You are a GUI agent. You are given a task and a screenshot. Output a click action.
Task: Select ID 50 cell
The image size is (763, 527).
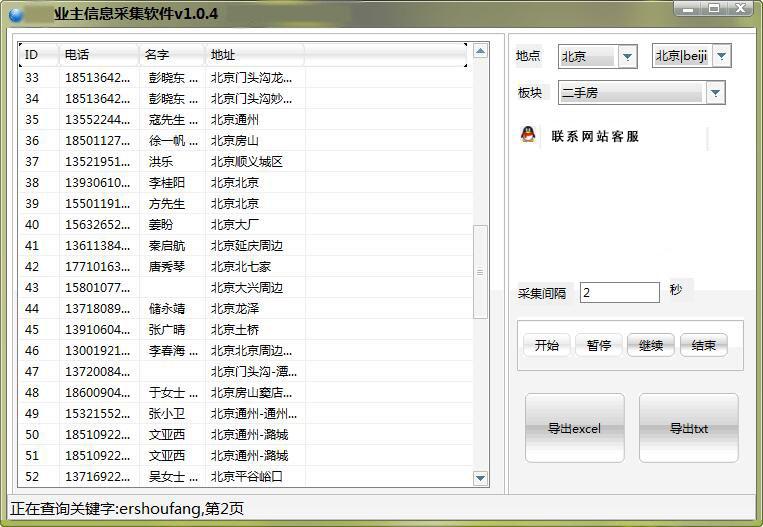point(32,434)
